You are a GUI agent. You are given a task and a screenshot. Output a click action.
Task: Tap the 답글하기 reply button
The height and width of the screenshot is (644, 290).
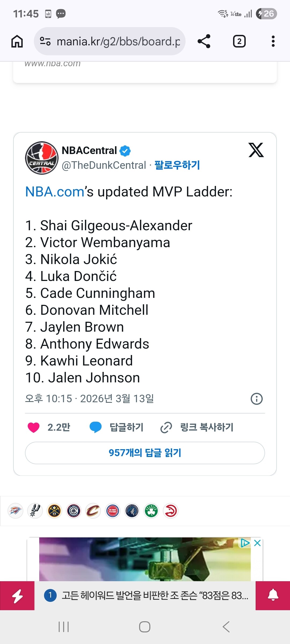(x=117, y=427)
